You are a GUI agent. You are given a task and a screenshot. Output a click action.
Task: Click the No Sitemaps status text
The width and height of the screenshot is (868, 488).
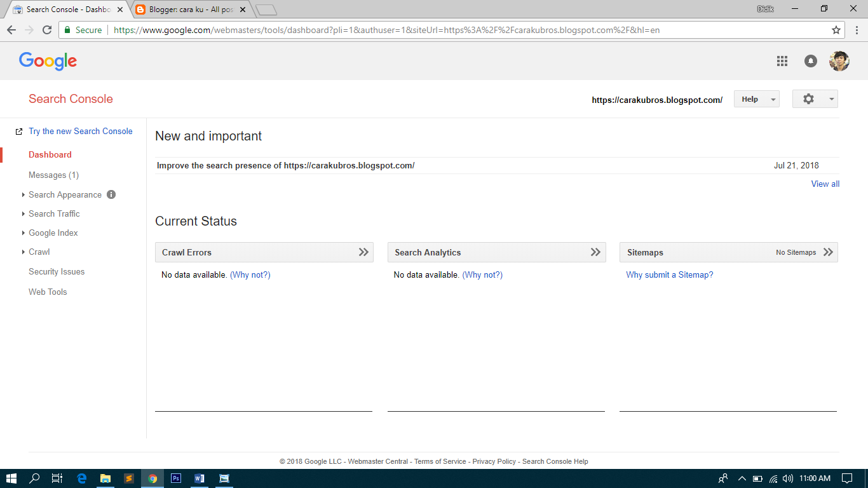[x=796, y=253]
